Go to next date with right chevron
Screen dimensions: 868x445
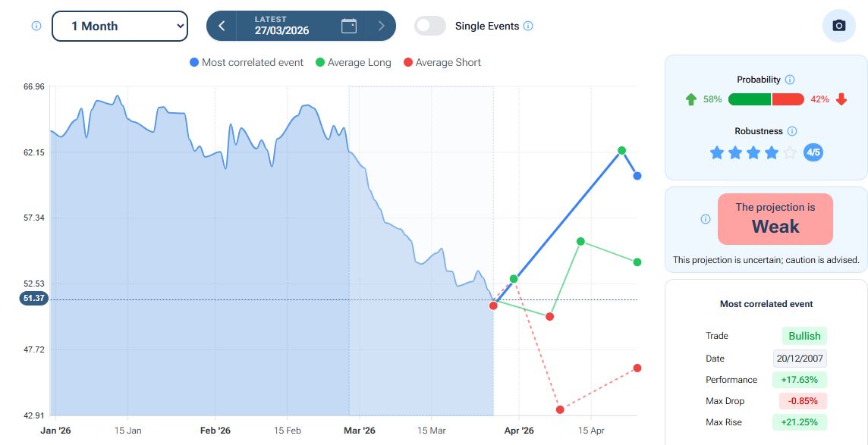click(x=382, y=26)
